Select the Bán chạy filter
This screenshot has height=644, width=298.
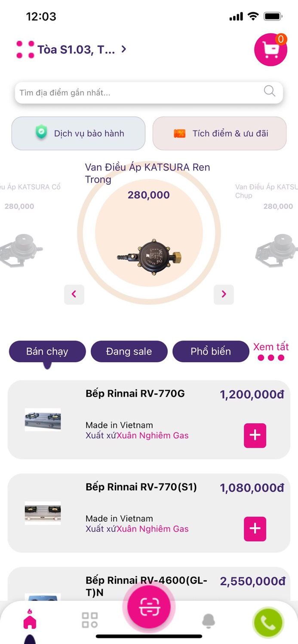pyautogui.click(x=47, y=351)
